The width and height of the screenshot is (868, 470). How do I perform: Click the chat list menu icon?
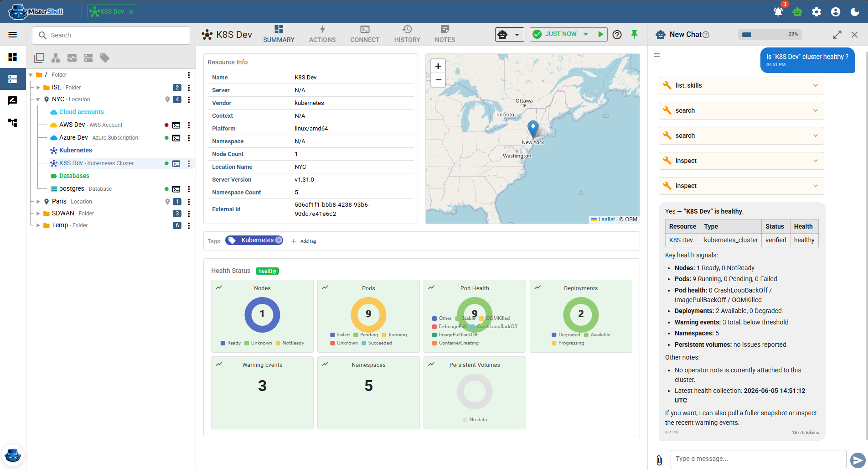tap(657, 55)
